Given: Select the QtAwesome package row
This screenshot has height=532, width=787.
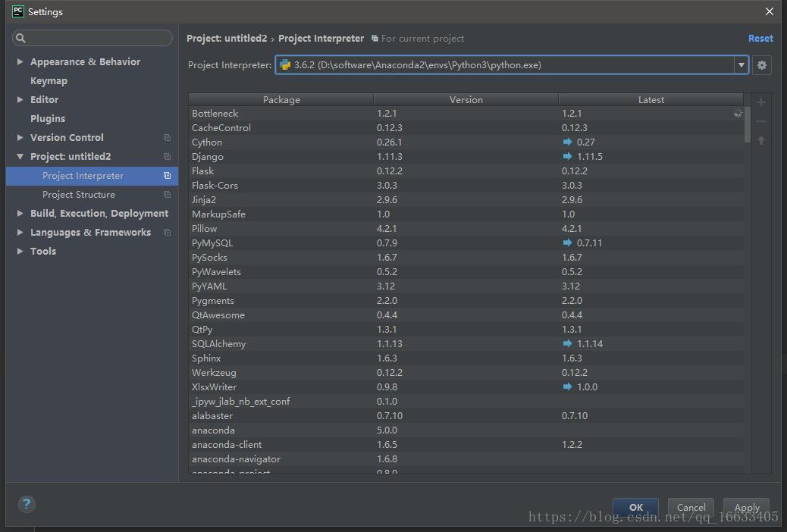Looking at the screenshot, I should click(x=466, y=315).
